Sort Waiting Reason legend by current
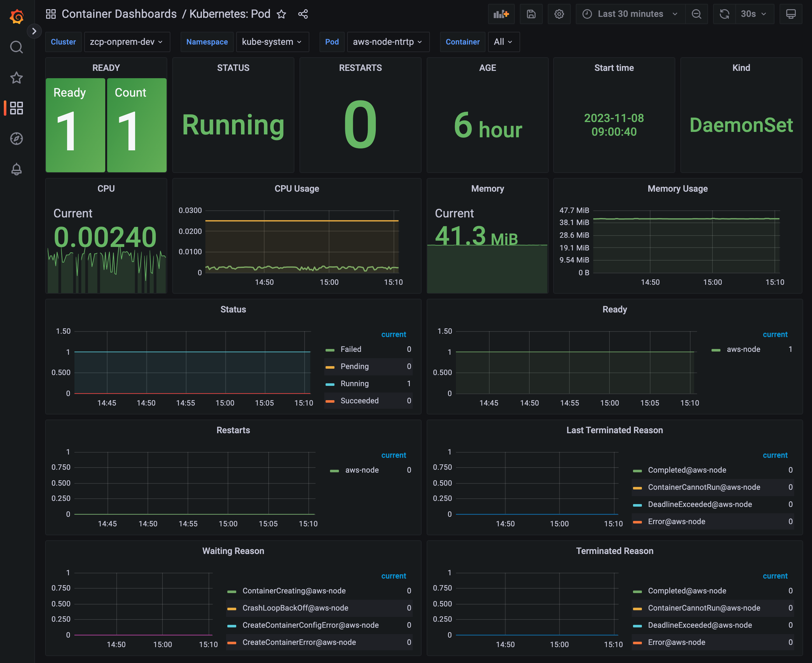 393,576
